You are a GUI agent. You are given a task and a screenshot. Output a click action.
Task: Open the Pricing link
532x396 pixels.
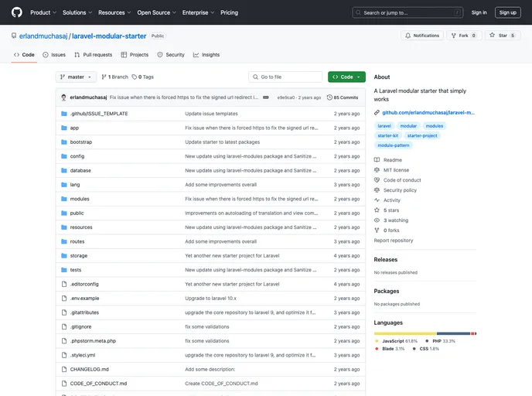pos(230,12)
